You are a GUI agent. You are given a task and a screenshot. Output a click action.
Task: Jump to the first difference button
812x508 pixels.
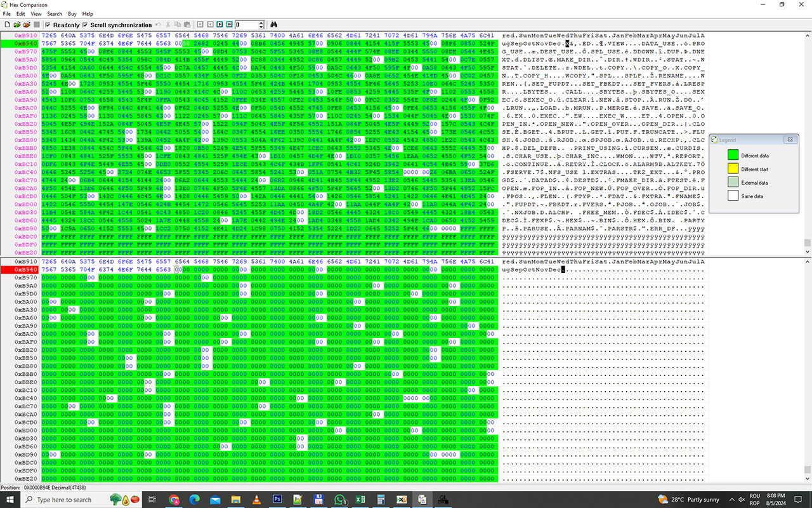pos(200,25)
